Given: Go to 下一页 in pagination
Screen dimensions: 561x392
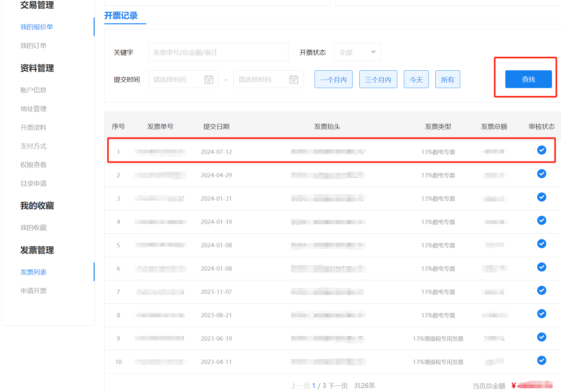Looking at the screenshot, I should pos(338,386).
